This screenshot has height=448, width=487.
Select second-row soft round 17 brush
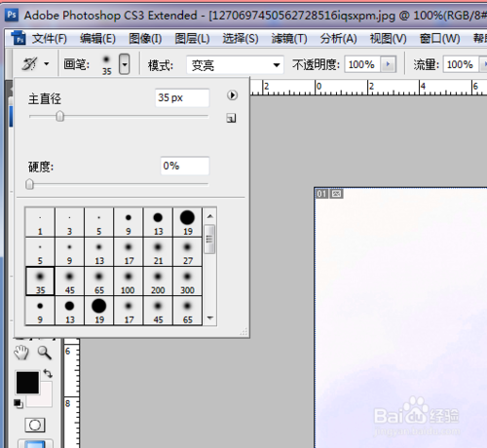129,251
